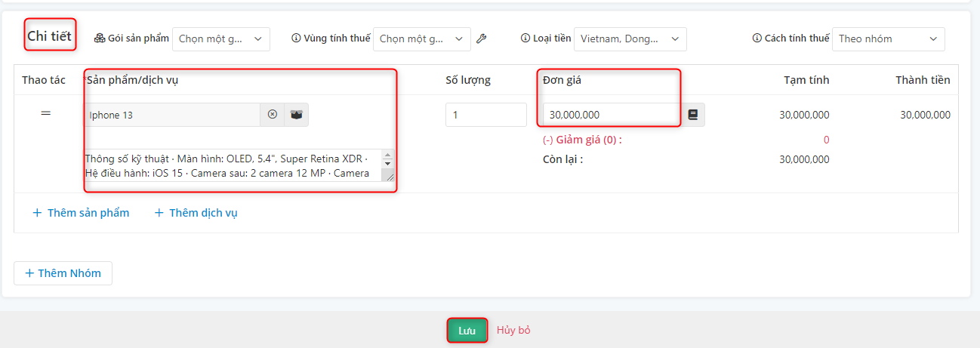Open Cách tính thuế Theo nhóm dropdown
980x348 pixels.
tap(889, 38)
